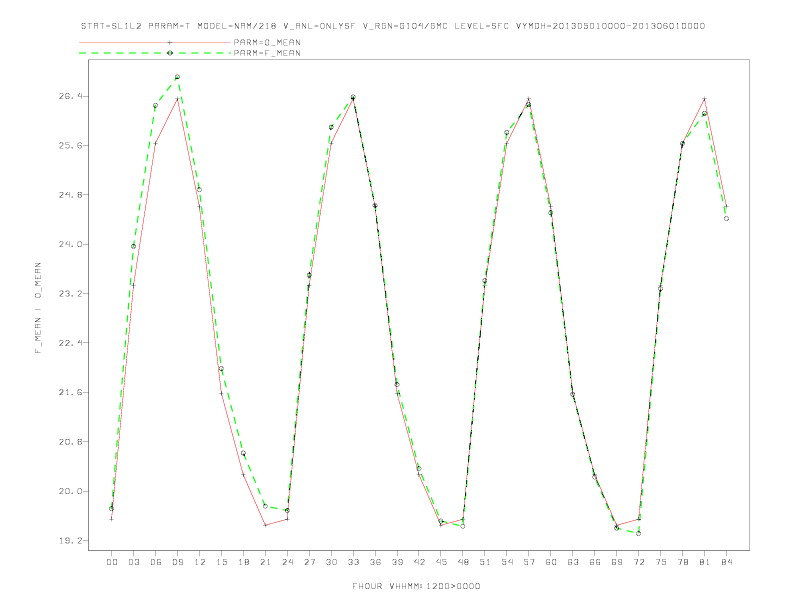Click the x-axis forecast hour label 36
This screenshot has height=612, width=792.
pyautogui.click(x=375, y=562)
